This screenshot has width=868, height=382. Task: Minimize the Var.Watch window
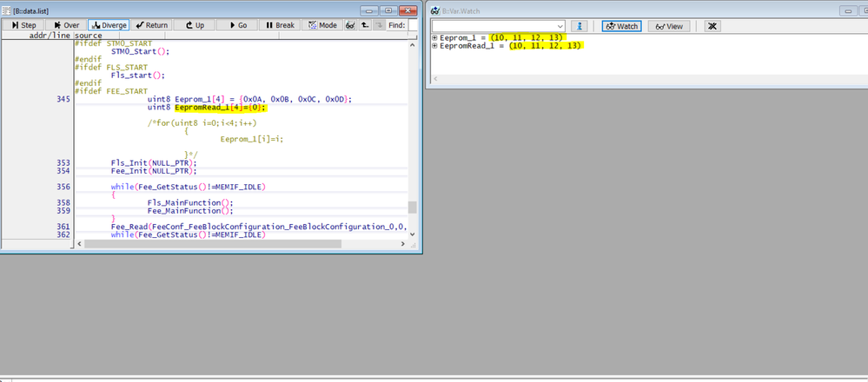click(849, 10)
